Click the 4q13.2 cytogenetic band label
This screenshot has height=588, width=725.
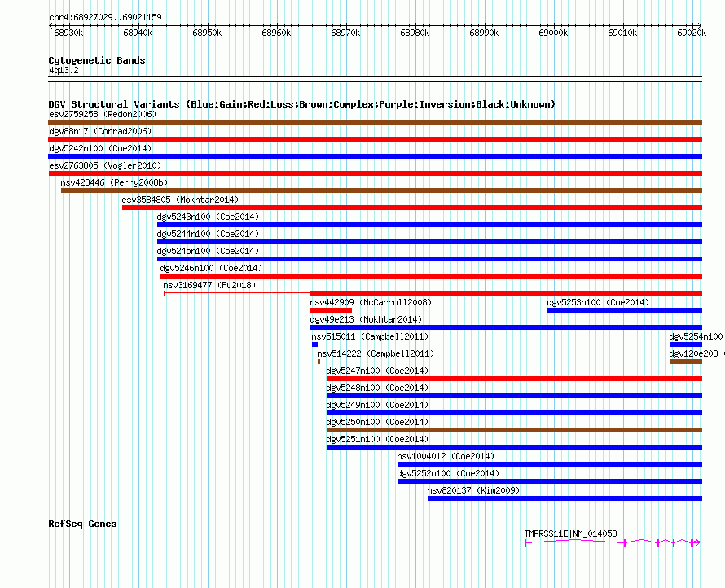[x=64, y=70]
